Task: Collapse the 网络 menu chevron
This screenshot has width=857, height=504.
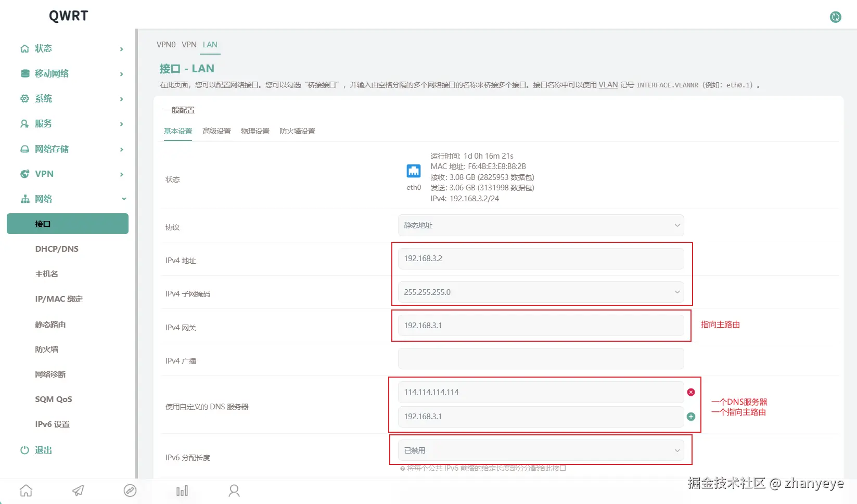Action: [124, 199]
